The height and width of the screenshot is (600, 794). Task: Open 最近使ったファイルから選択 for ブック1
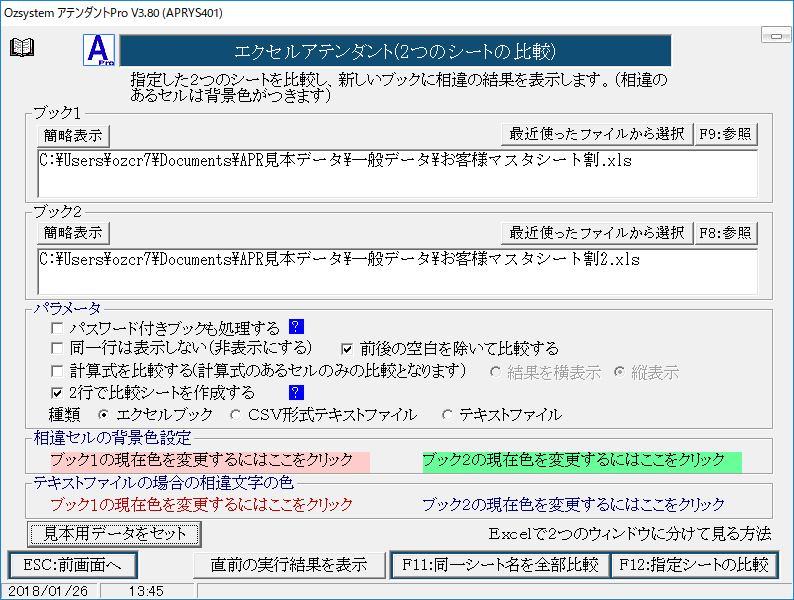pyautogui.click(x=597, y=134)
